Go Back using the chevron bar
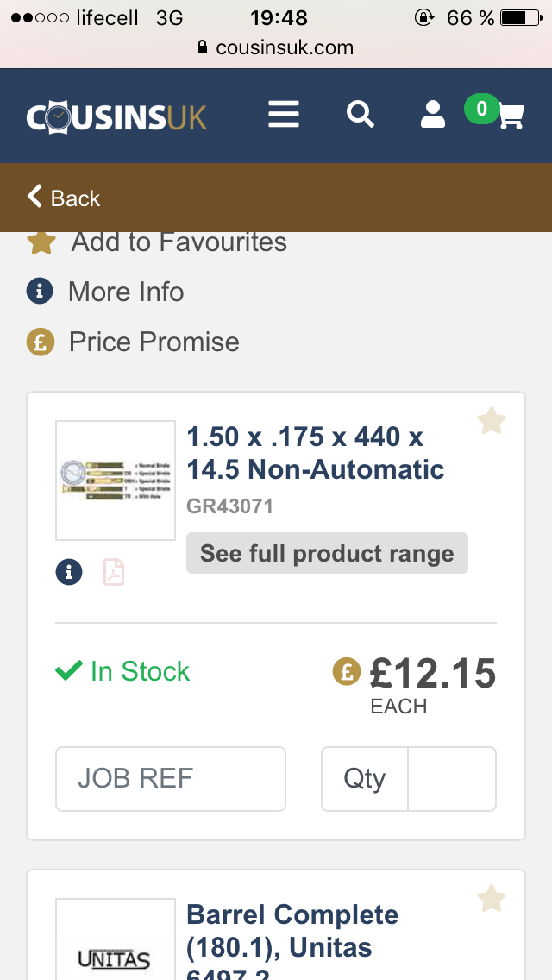This screenshot has height=980, width=552. click(65, 198)
